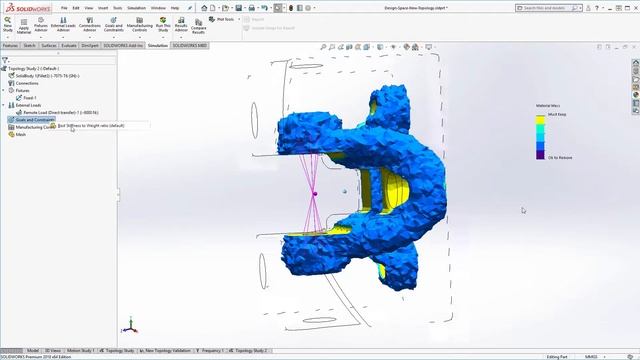
Task: Collapse the Fixtures tree node
Action: coord(4,90)
